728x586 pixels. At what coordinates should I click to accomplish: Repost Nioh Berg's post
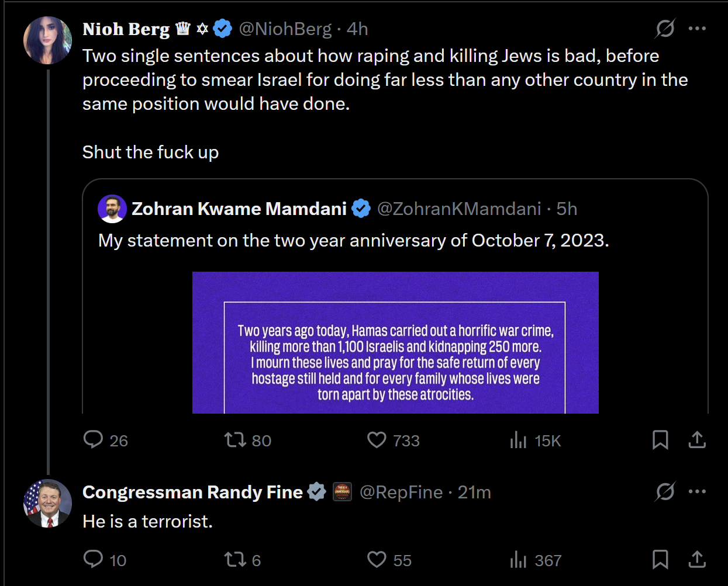coord(235,439)
